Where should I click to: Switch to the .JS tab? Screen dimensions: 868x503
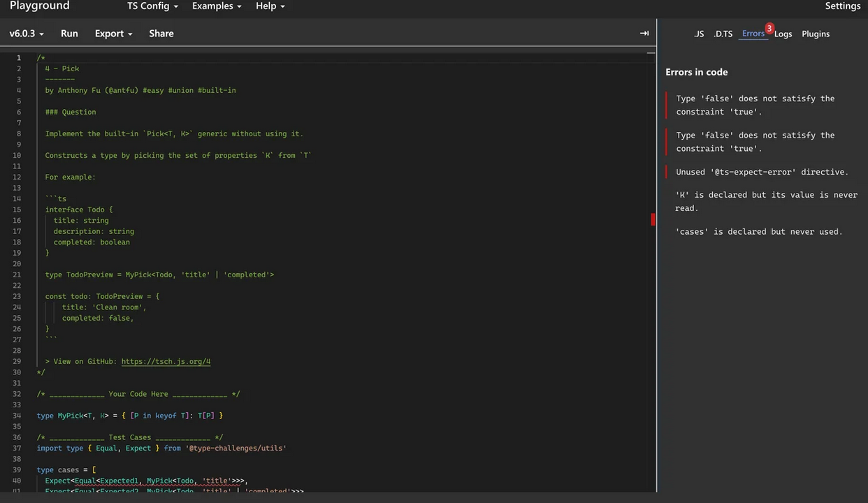click(x=699, y=34)
